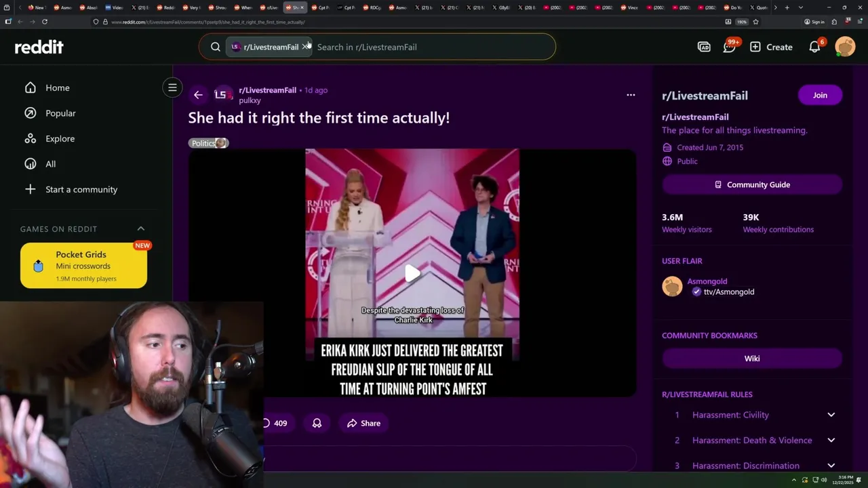This screenshot has width=868, height=488.
Task: Click the Reddit logo
Action: [x=39, y=47]
